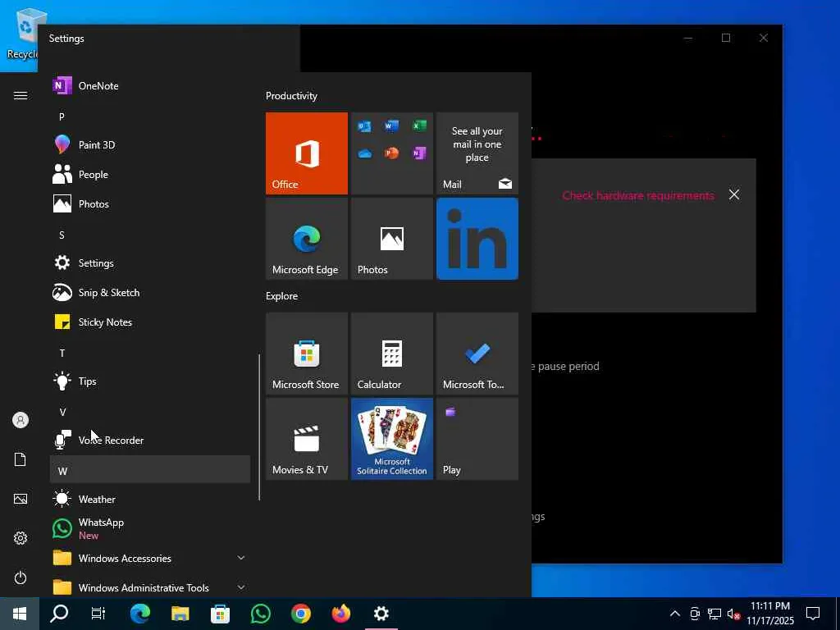This screenshot has width=840, height=630.
Task: Open the Office apps folder tile
Action: click(391, 153)
